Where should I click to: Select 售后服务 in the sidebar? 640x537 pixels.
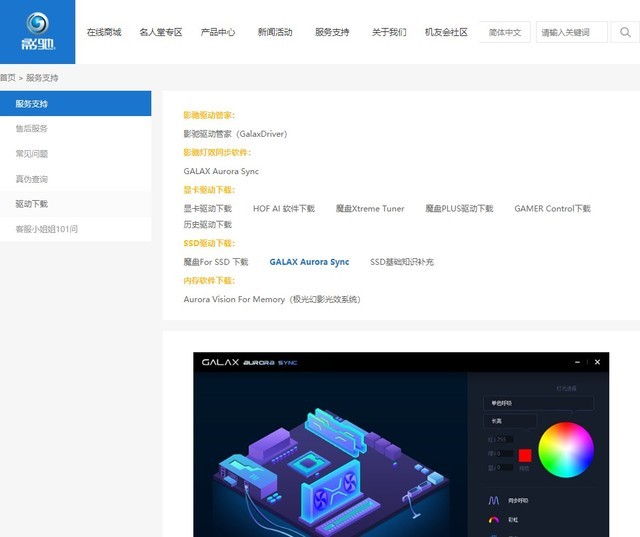76,129
